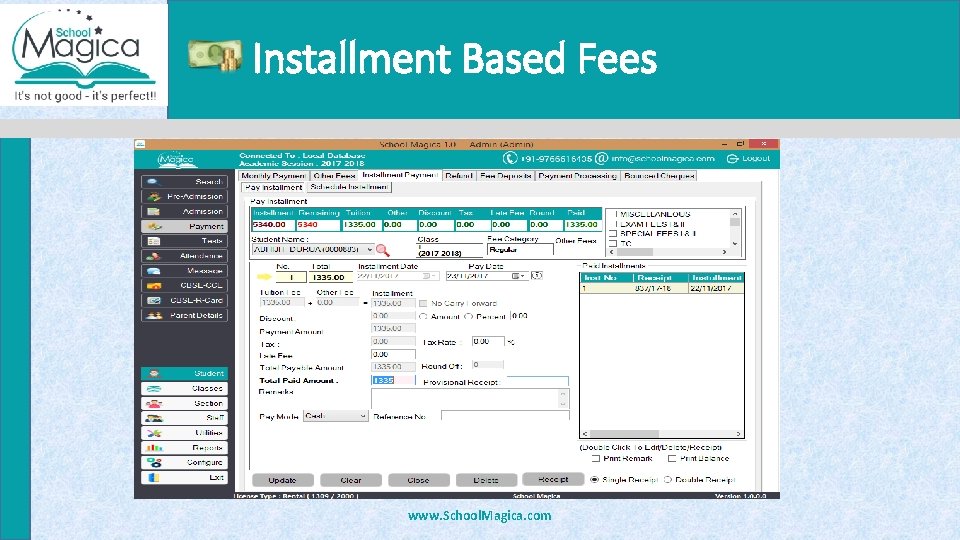The width and height of the screenshot is (960, 540).
Task: Open the Admission module
Action: tap(184, 211)
